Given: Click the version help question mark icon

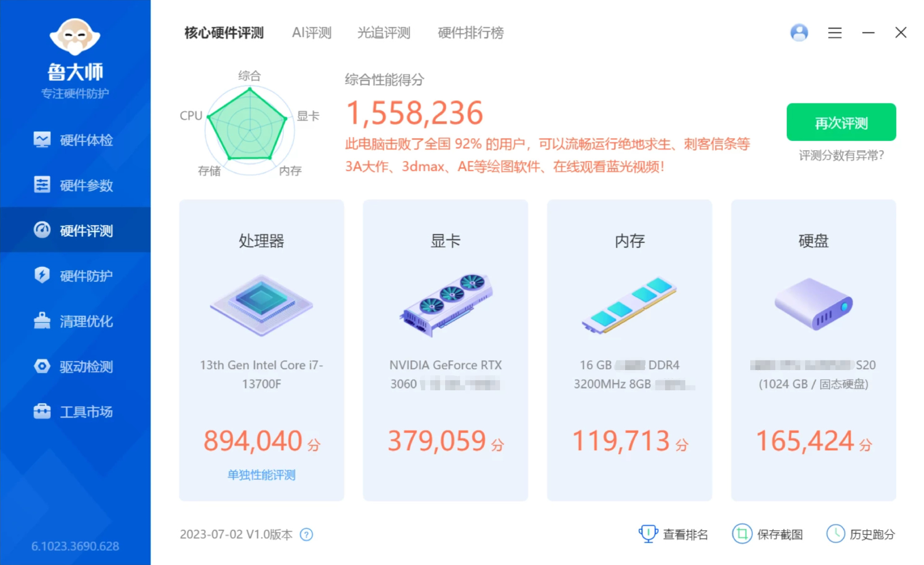Looking at the screenshot, I should pyautogui.click(x=306, y=535).
